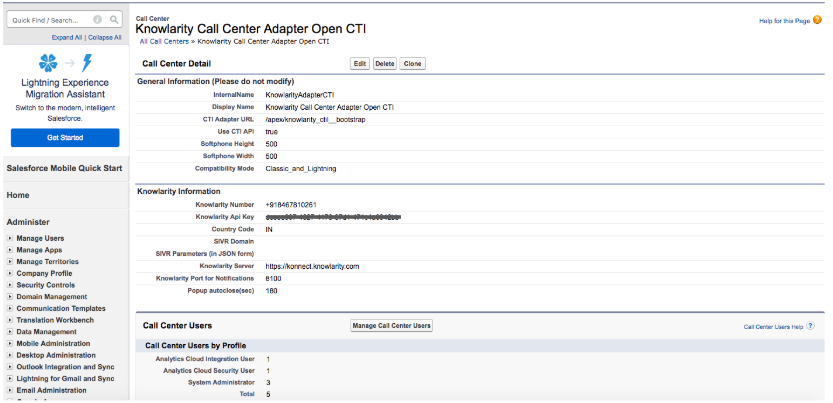Screen dimensions: 833x403
Task: Click the Lightning bolt icon
Action: [x=87, y=63]
